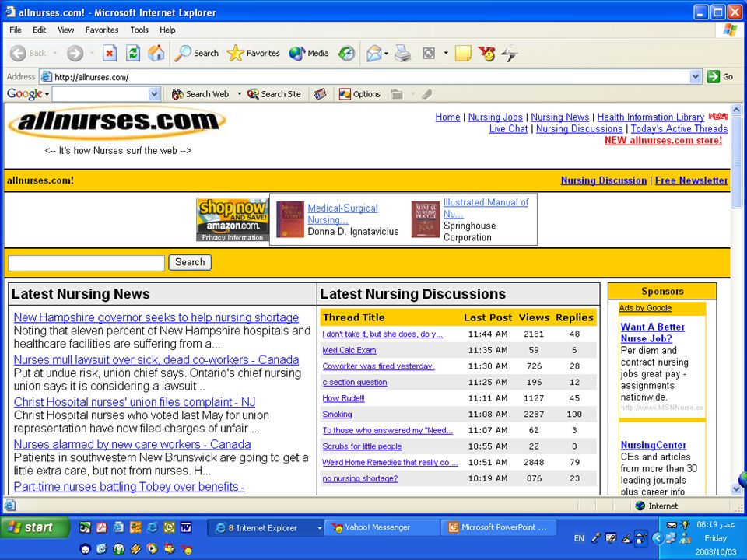Stop page loading with the red X icon
The height and width of the screenshot is (560, 747).
tap(110, 54)
